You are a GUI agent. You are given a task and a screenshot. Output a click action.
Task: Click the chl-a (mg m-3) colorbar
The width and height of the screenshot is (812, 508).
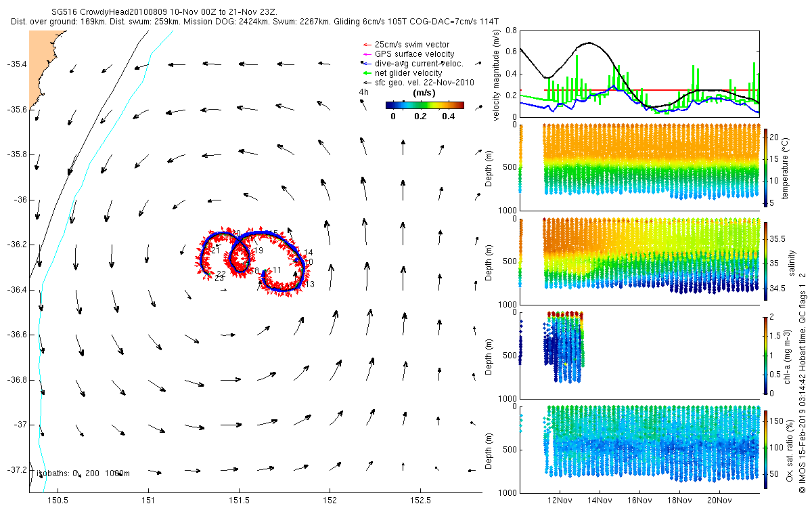pos(767,354)
